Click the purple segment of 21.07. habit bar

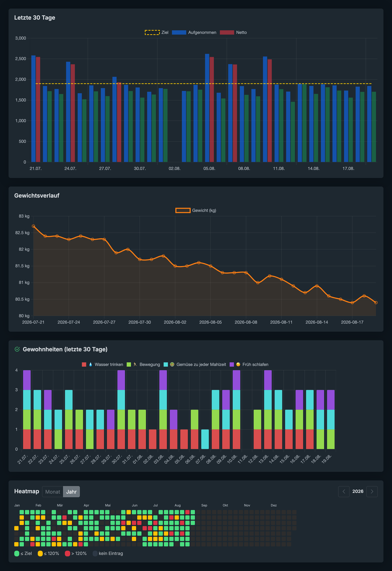coord(27,380)
